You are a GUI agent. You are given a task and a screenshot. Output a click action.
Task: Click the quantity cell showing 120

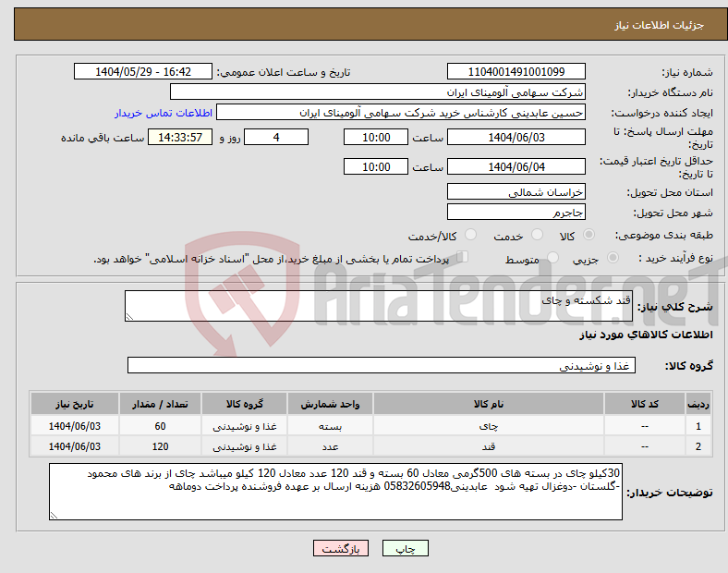[x=160, y=446]
